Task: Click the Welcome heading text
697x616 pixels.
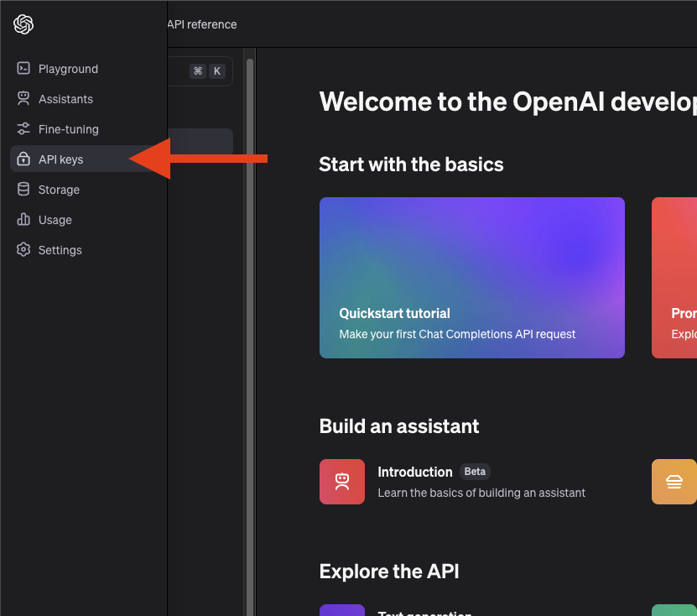Action: coord(503,102)
